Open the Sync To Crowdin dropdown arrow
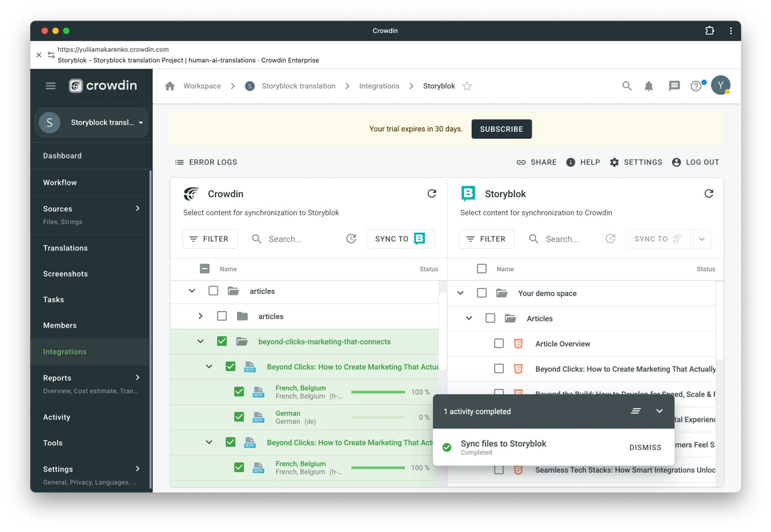Screen dimensions: 771x532 point(702,239)
